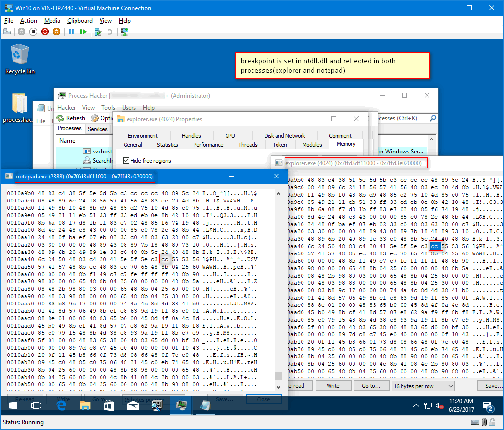Click the Go to... button
The height and width of the screenshot is (430, 504).
pyautogui.click(x=371, y=386)
